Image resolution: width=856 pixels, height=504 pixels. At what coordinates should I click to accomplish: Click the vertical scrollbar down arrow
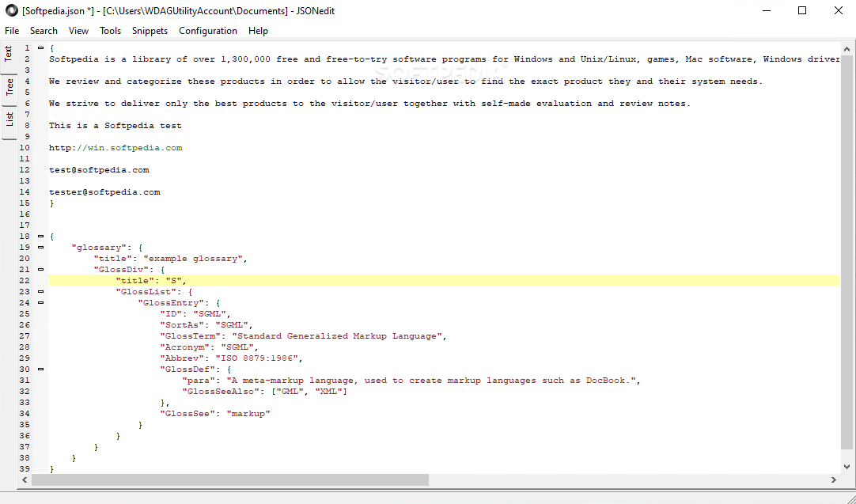click(847, 467)
